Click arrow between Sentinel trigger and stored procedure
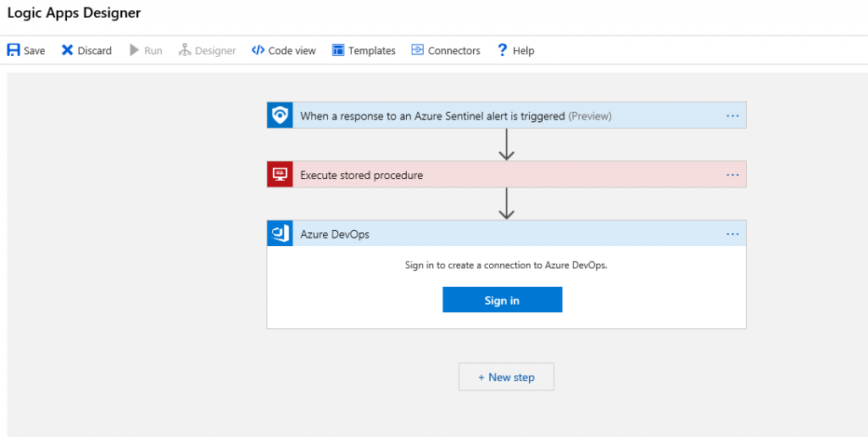 [x=507, y=144]
